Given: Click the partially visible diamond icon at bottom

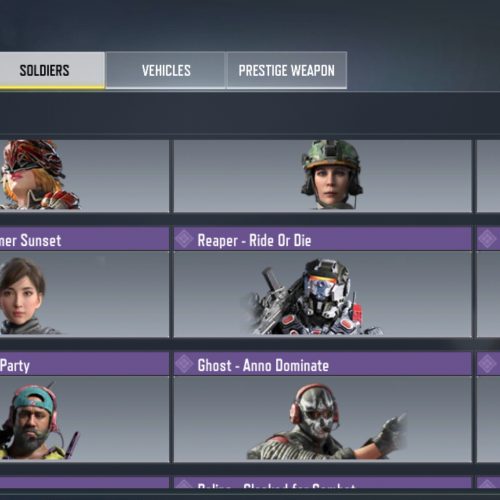Looking at the screenshot, I should pyautogui.click(x=184, y=484).
